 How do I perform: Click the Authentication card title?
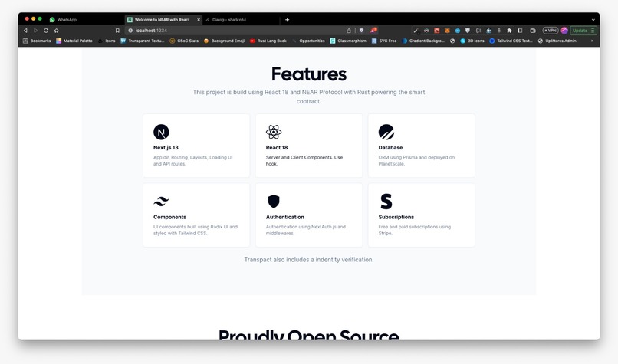[x=285, y=217]
